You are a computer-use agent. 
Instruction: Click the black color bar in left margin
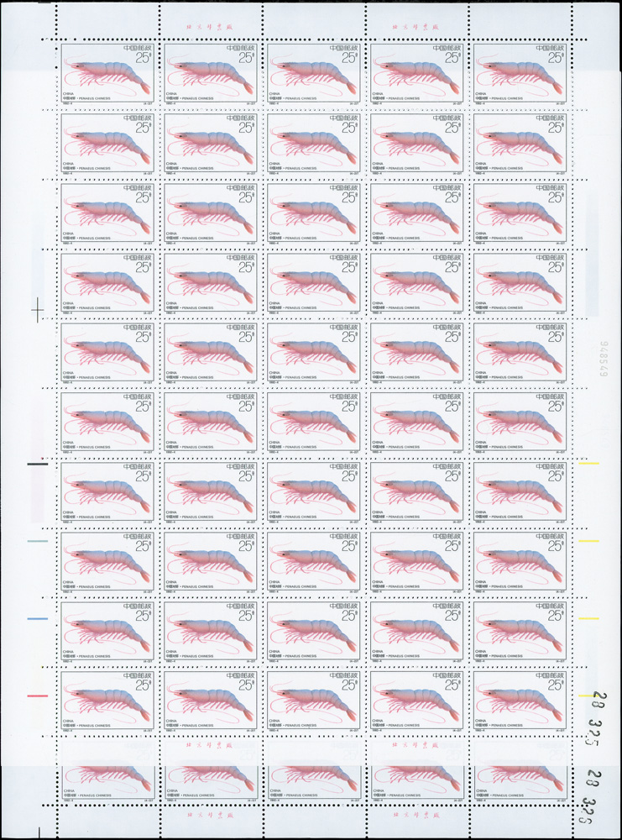point(39,464)
